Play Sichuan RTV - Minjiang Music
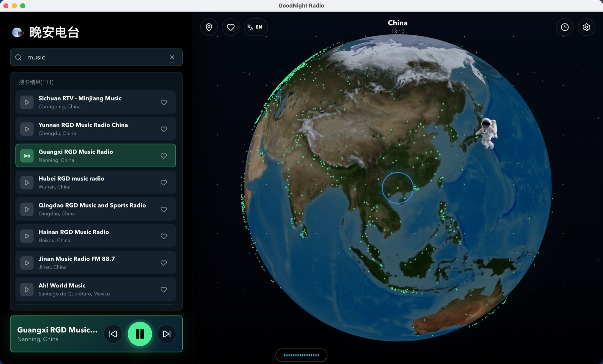The width and height of the screenshot is (603, 364). point(27,102)
